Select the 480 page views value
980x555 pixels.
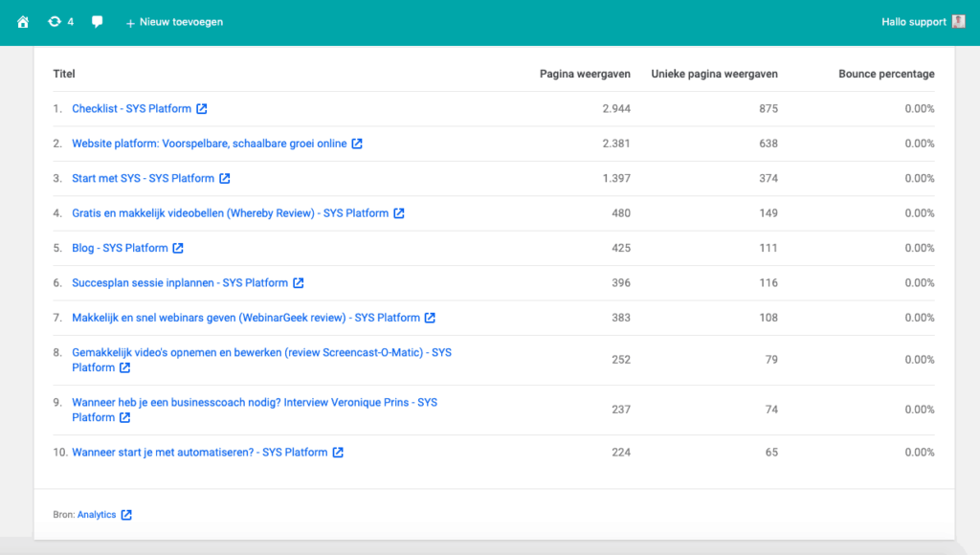621,213
